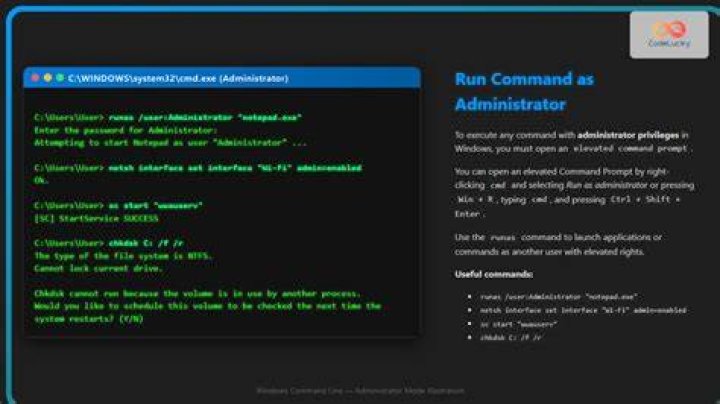Click the sc start bullet under Useful commands
Viewport: 720px width, 404px height.
point(518,324)
